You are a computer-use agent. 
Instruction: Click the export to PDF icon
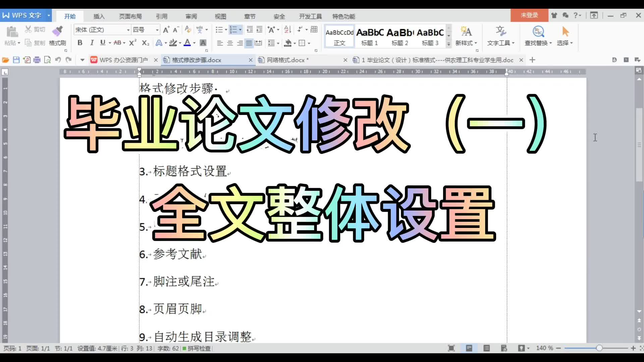tap(27, 60)
